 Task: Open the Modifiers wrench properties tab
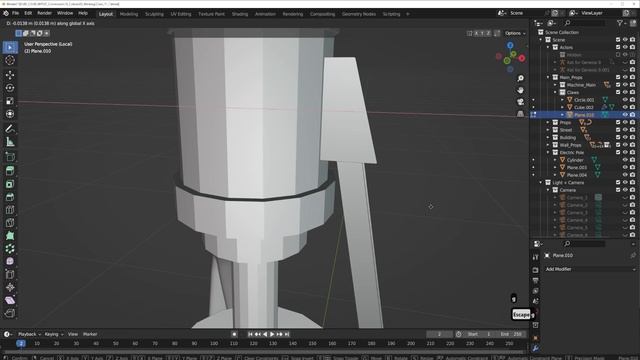536,349
